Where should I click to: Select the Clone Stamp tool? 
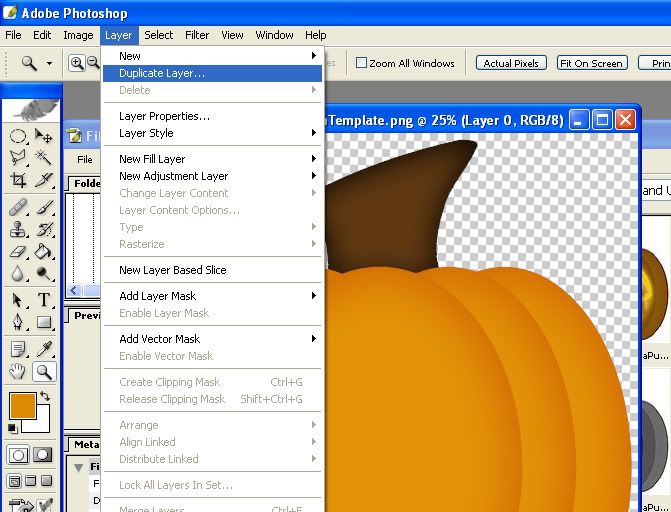18,229
